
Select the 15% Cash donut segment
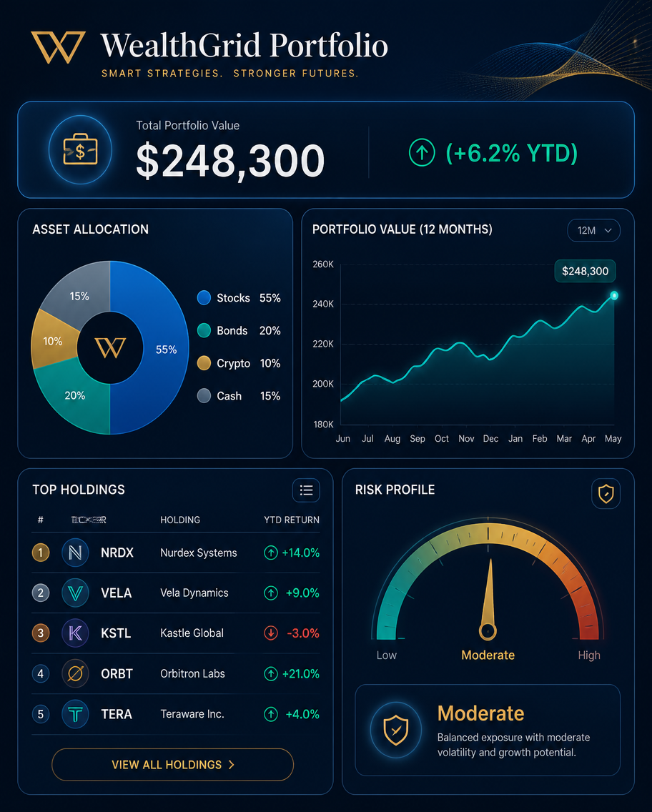tap(80, 294)
